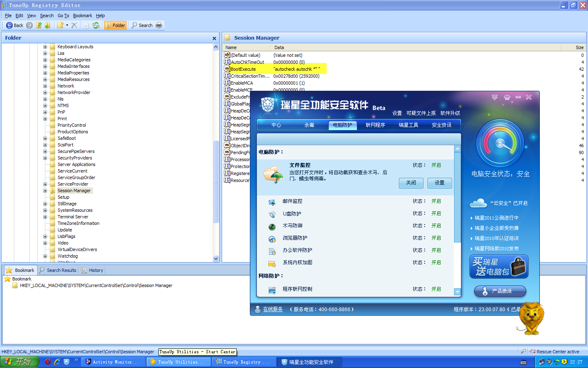The image size is (588, 368).
Task: Expand the Session Manager tree node
Action: pyautogui.click(x=45, y=191)
